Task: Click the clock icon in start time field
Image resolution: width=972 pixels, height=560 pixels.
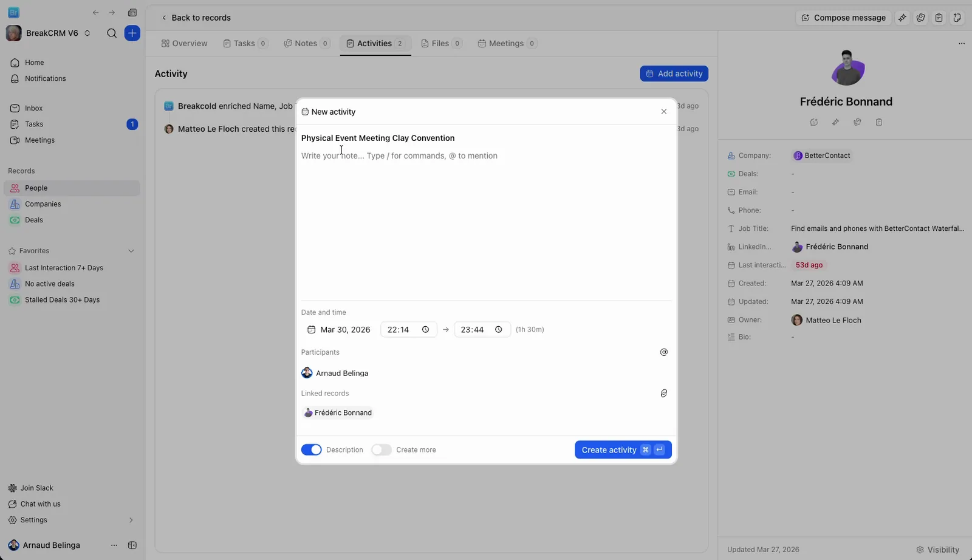Action: tap(425, 330)
